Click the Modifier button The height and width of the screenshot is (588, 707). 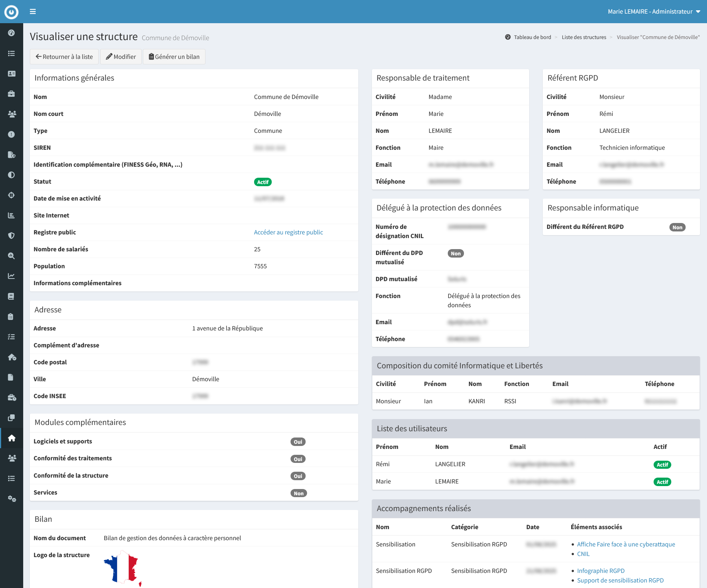coord(121,57)
